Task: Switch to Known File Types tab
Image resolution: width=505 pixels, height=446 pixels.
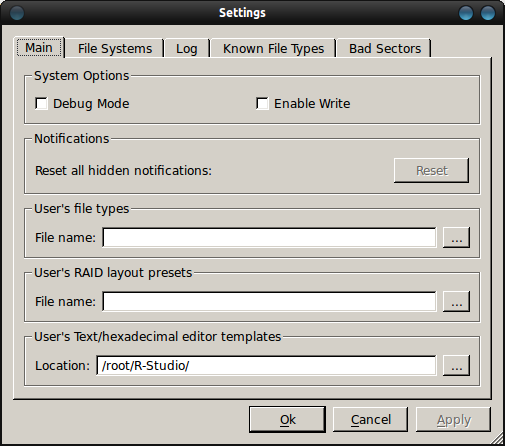Action: point(273,49)
